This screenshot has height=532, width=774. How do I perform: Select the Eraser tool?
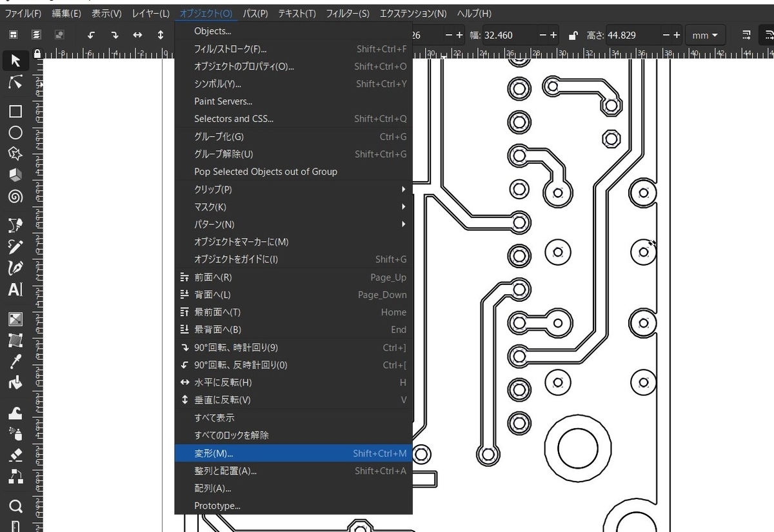coord(15,455)
